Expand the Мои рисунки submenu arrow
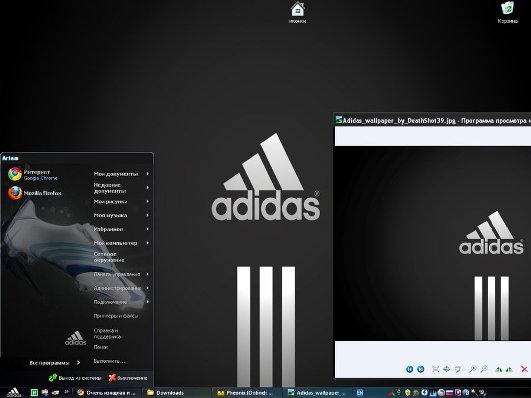Screen dimensions: 531x398 tap(148, 202)
